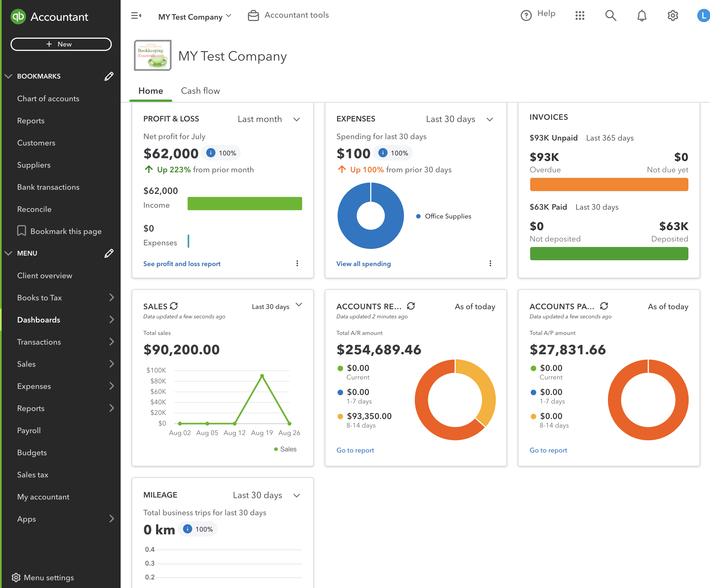Refresh the Accounts Payable widget
710x588 pixels.
tap(604, 306)
